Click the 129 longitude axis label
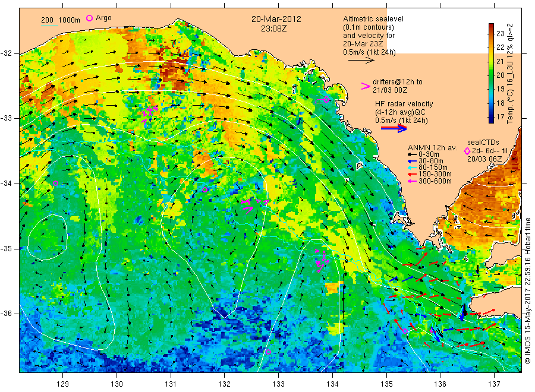 [63, 384]
